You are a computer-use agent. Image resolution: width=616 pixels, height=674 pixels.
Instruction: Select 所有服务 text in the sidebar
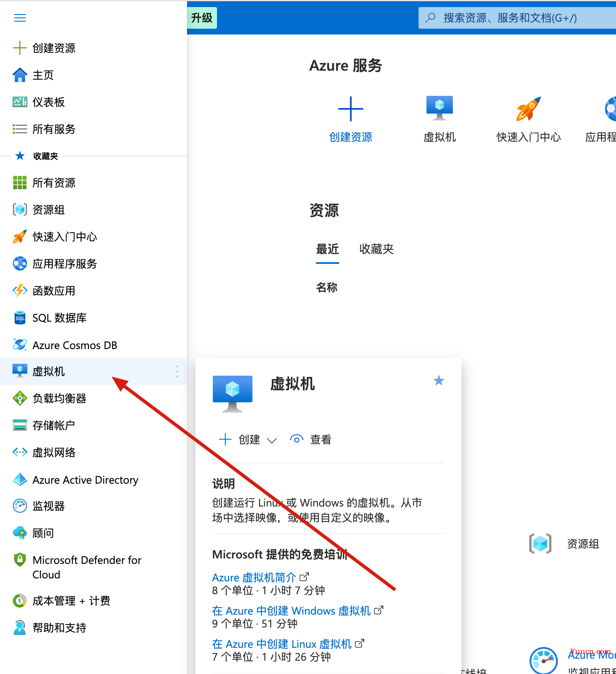tap(54, 129)
